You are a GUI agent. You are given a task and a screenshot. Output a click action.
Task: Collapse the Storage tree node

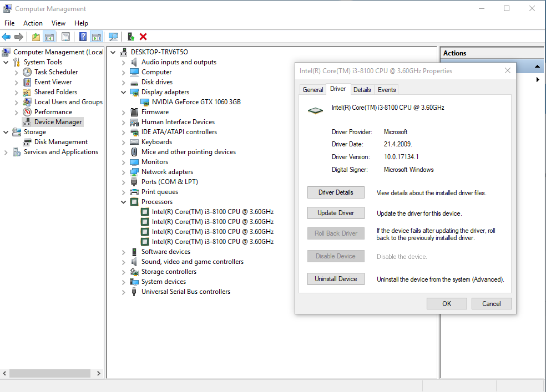pos(6,132)
